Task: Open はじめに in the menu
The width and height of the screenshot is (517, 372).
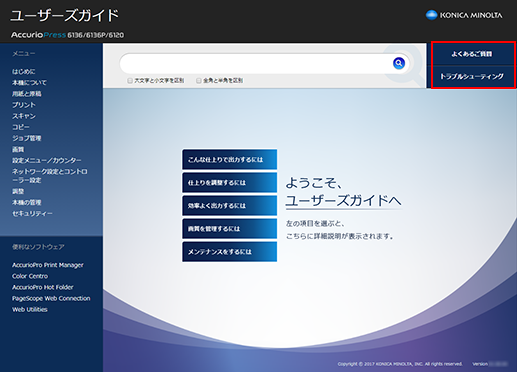Action: 24,71
